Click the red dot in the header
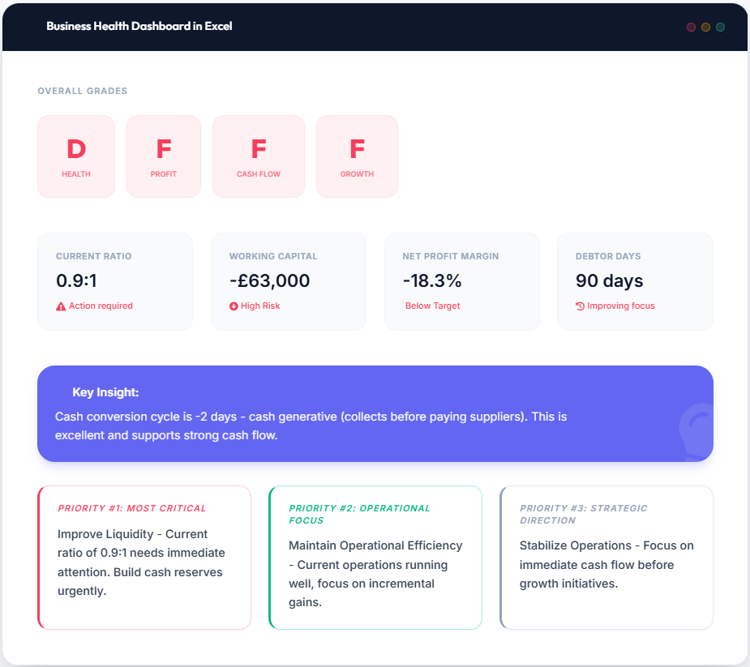Screen dimensions: 750x667 point(691,27)
